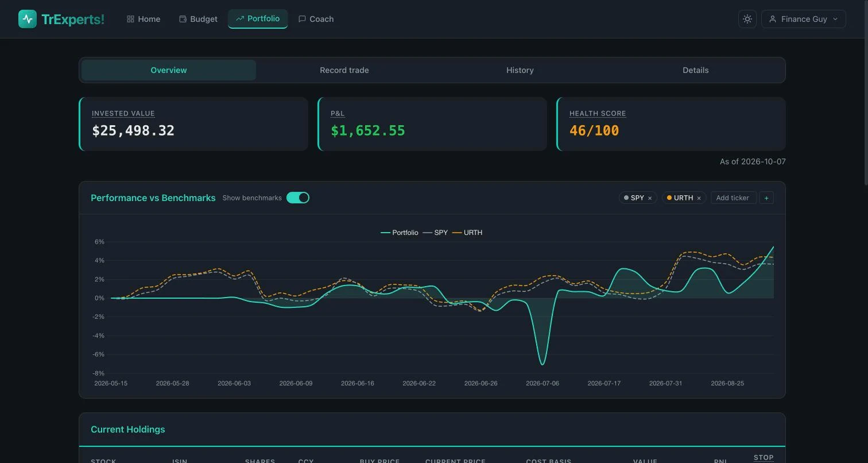Toggle SPY series in chart legend
This screenshot has height=463, width=868.
[435, 233]
